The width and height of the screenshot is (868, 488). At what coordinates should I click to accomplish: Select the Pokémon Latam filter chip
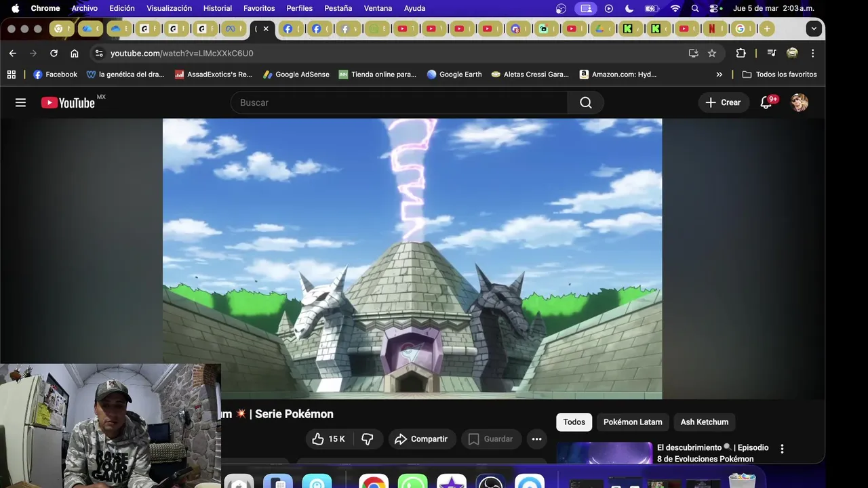click(x=633, y=422)
